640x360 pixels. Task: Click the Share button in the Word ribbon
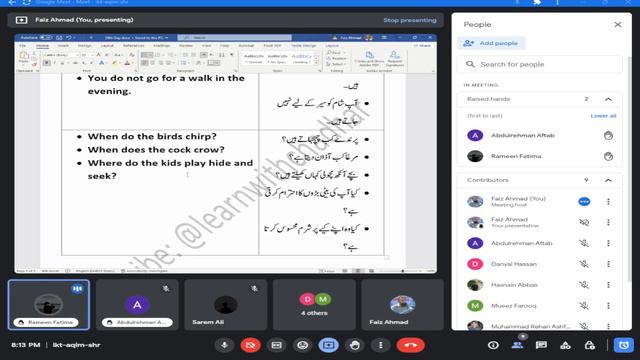point(423,46)
